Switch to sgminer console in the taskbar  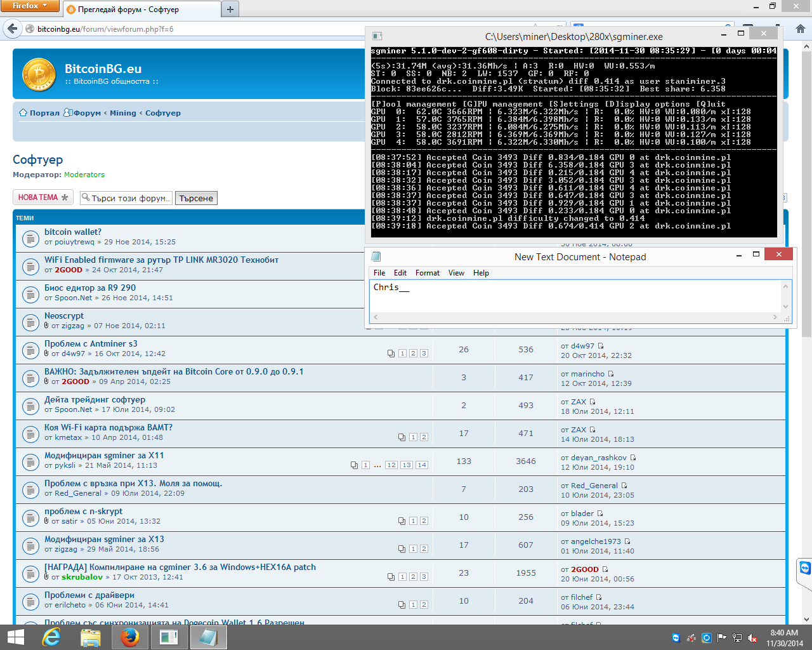(169, 637)
